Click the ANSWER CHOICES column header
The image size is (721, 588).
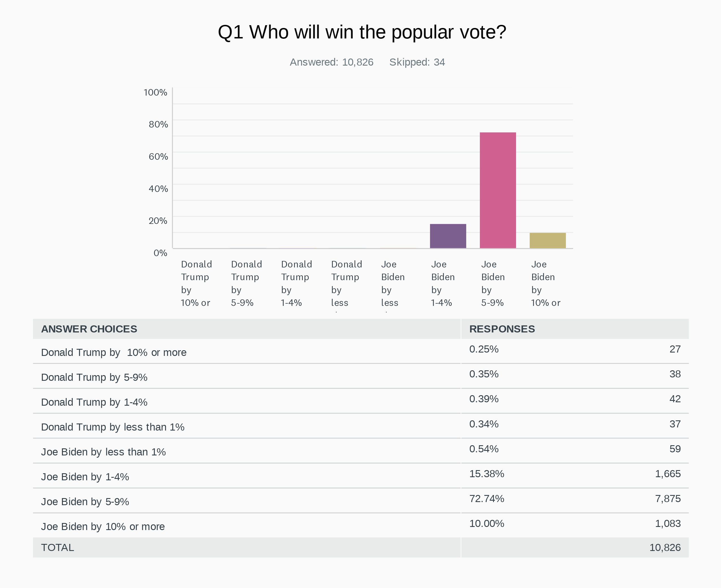(x=89, y=329)
